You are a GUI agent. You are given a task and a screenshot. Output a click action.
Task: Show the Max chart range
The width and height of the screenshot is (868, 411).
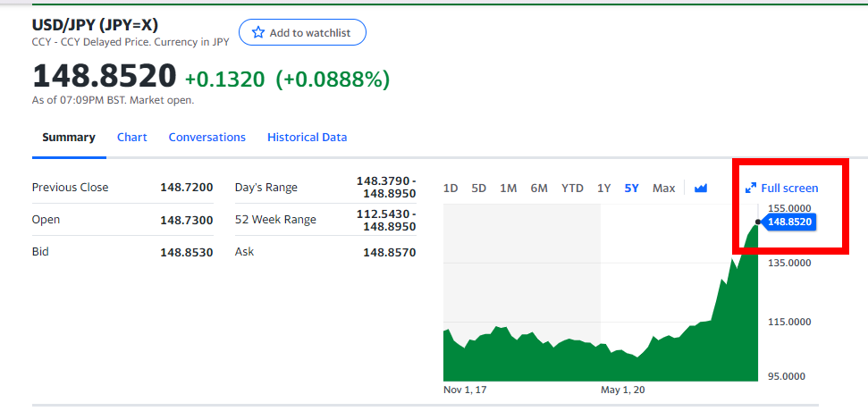click(663, 188)
